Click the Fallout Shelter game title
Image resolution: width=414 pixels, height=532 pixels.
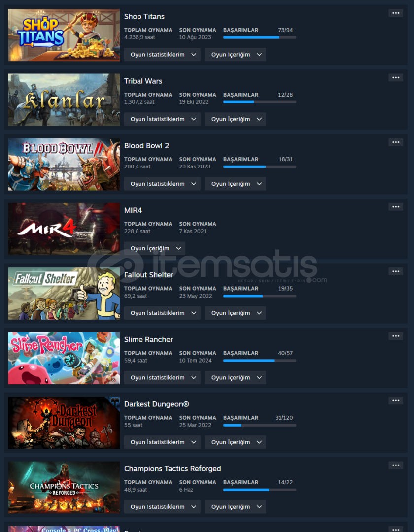149,275
